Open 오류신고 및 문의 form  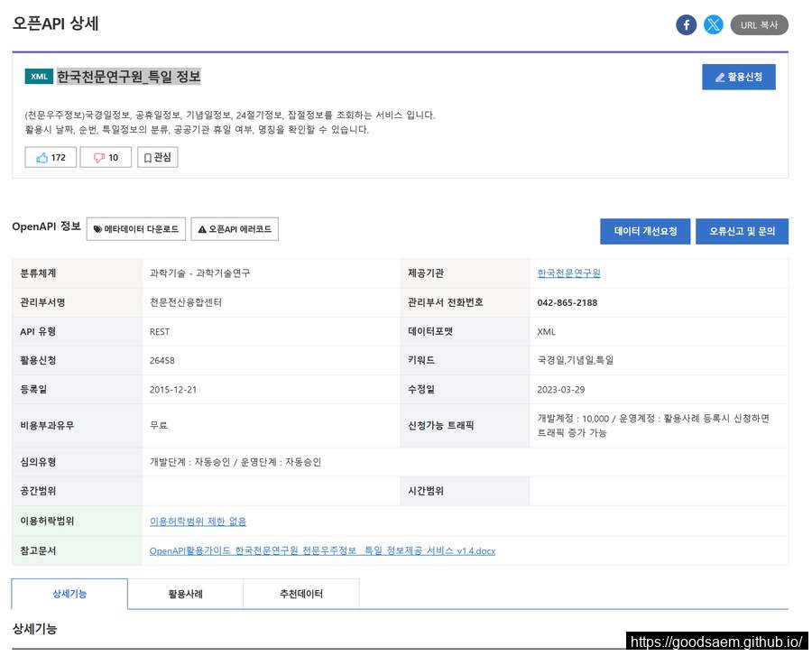click(x=743, y=231)
